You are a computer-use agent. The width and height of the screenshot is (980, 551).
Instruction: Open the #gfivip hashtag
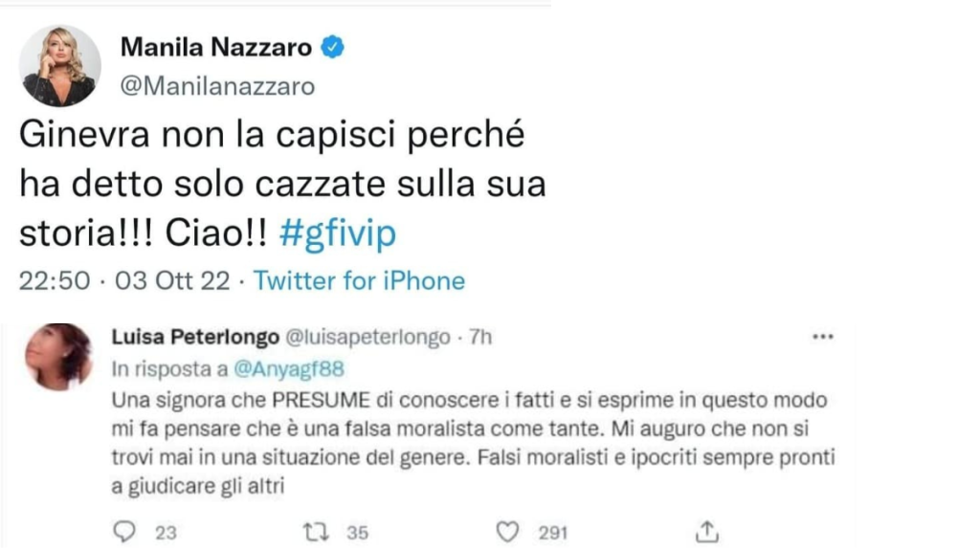click(338, 233)
